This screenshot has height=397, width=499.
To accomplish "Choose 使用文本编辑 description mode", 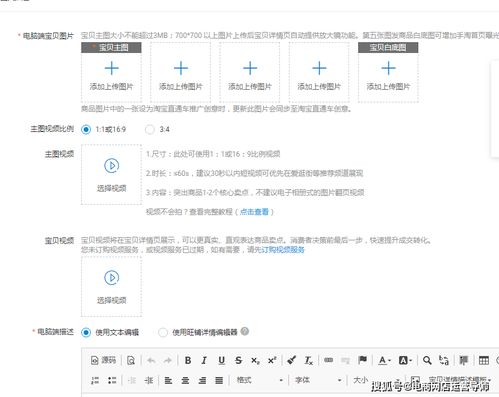I will click(86, 332).
